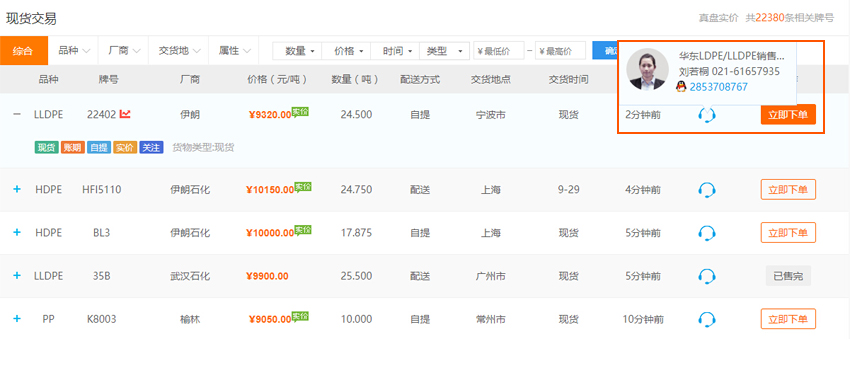Collapse the LLDPE 22402 row
Image resolution: width=850 pixels, height=381 pixels.
[x=17, y=114]
